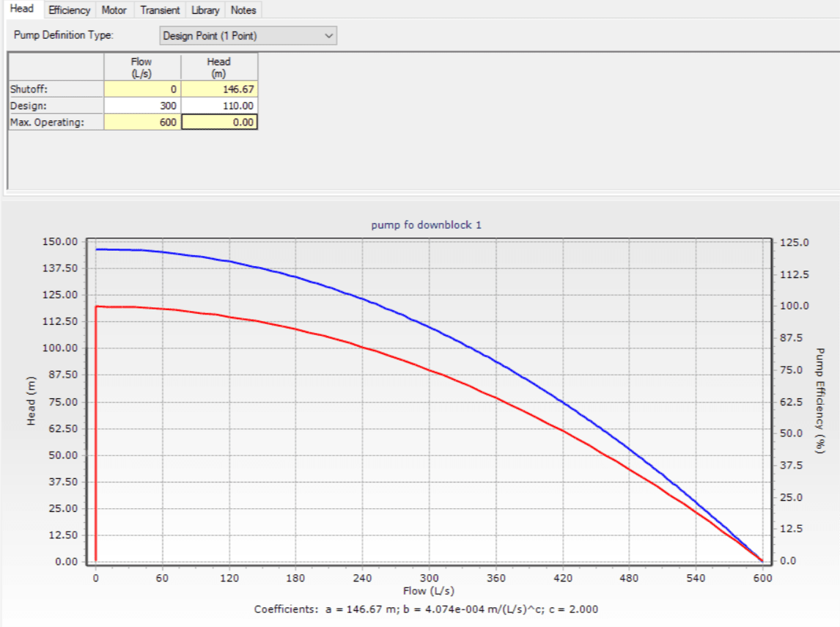Viewport: 840px width, 627px height.
Task: Click the Flow (L/s) axis title
Action: [429, 591]
